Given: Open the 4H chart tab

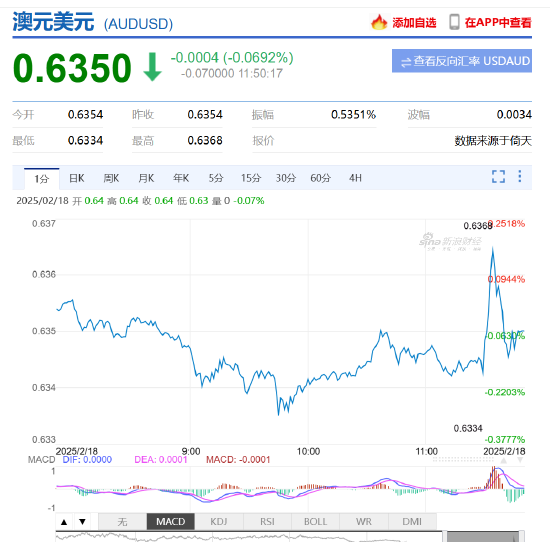Looking at the screenshot, I should [355, 178].
